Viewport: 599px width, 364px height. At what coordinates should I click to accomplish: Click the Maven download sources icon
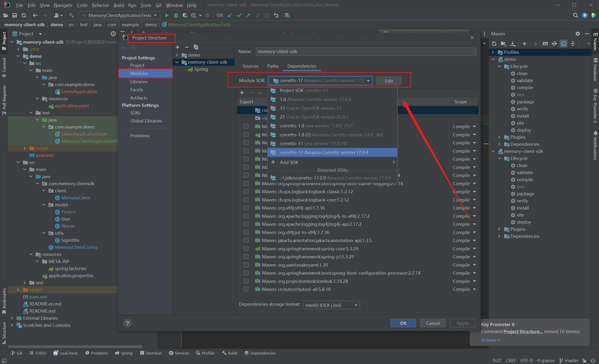513,43
